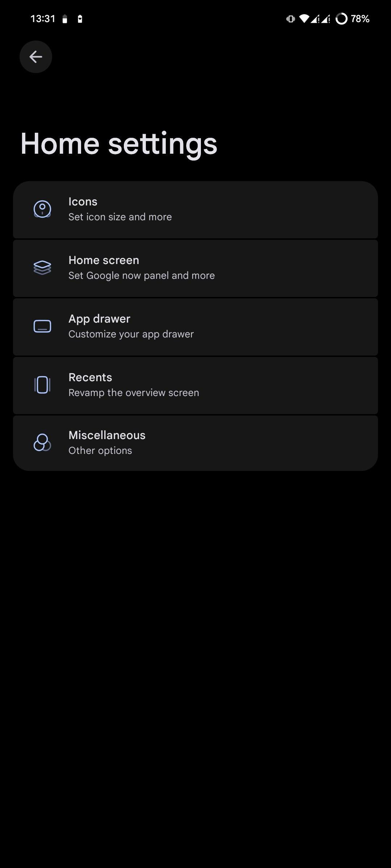Select 'Set icon size and more' subtitle
Viewport: 391px width, 868px height.
120,217
